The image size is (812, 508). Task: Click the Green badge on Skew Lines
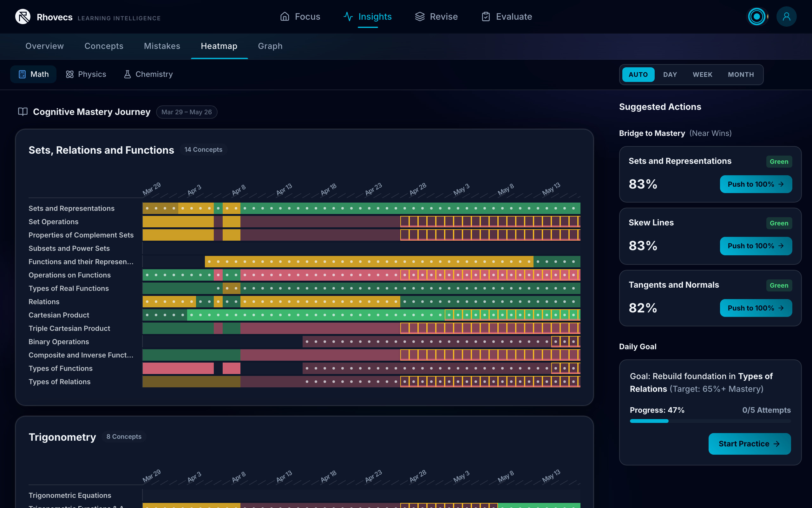tap(779, 223)
